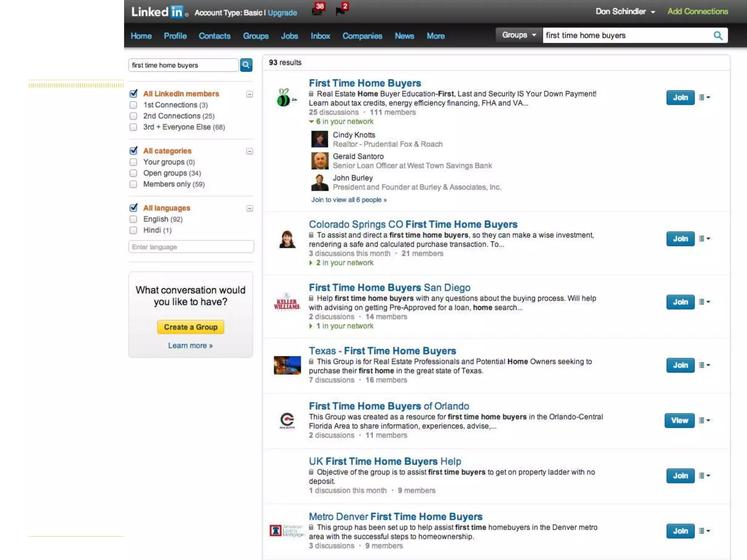Open the Companies menu item

[362, 36]
